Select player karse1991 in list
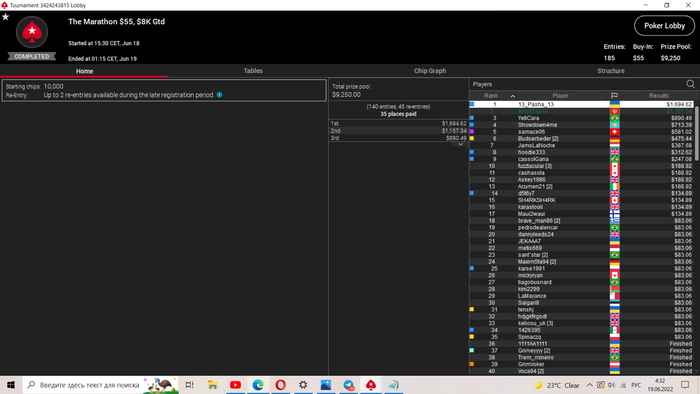Viewport: 700px width, 394px height. point(581,269)
